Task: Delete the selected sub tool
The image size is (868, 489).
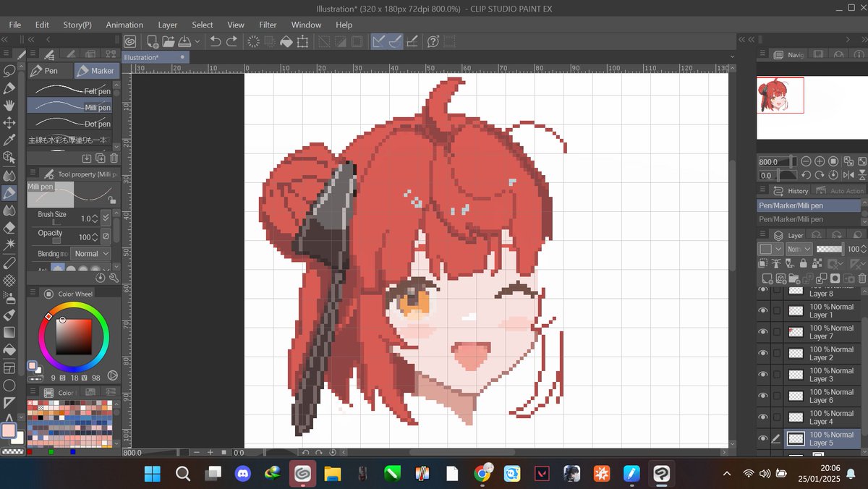Action: coord(114,158)
